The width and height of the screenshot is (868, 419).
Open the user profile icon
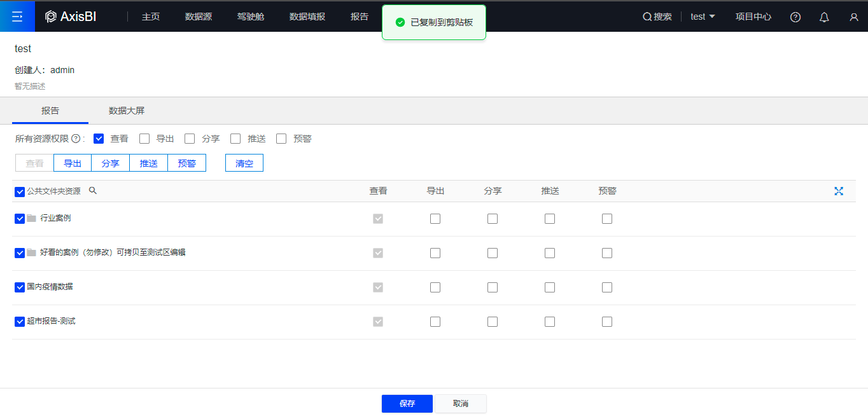point(854,17)
